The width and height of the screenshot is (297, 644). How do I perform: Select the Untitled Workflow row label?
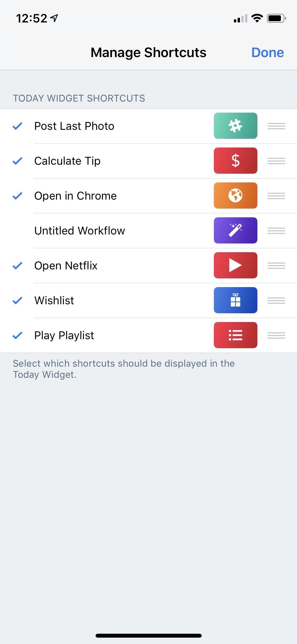(79, 231)
